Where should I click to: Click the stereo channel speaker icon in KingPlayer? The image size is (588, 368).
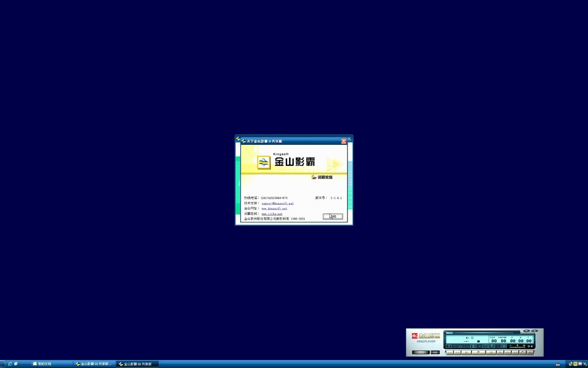click(530, 347)
